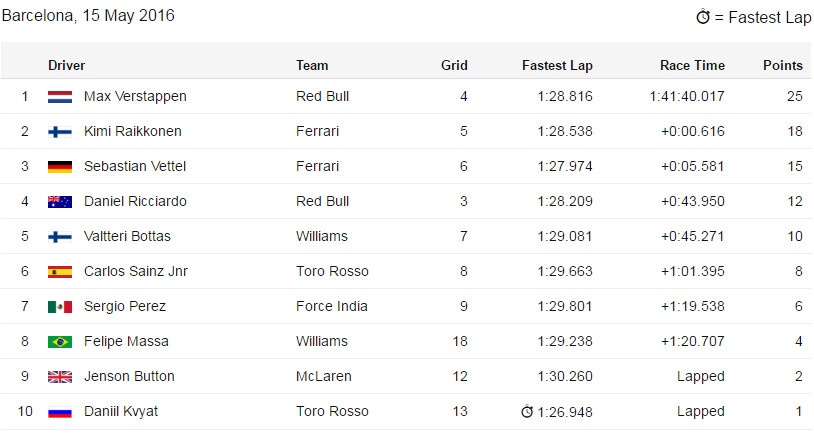
Task: Click the Brazilian flag beside Felipe Massa
Action: [59, 342]
